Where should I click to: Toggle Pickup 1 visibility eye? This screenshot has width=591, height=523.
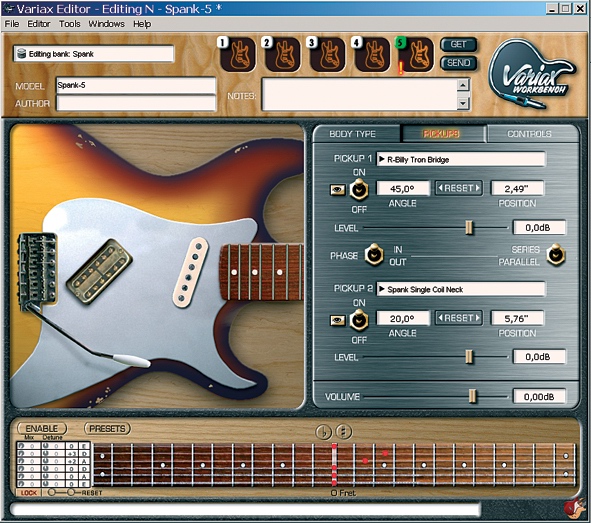[337, 190]
